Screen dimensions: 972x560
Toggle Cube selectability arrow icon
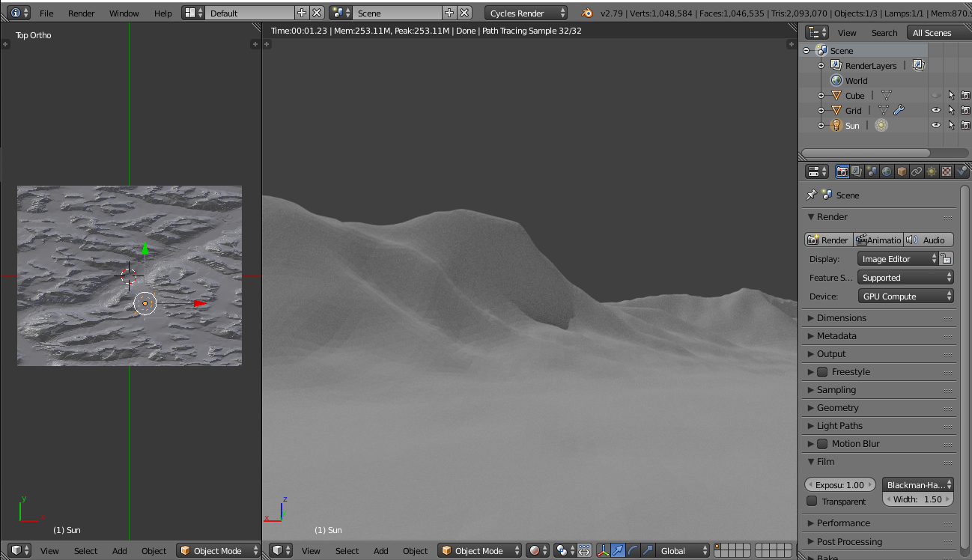tap(951, 95)
